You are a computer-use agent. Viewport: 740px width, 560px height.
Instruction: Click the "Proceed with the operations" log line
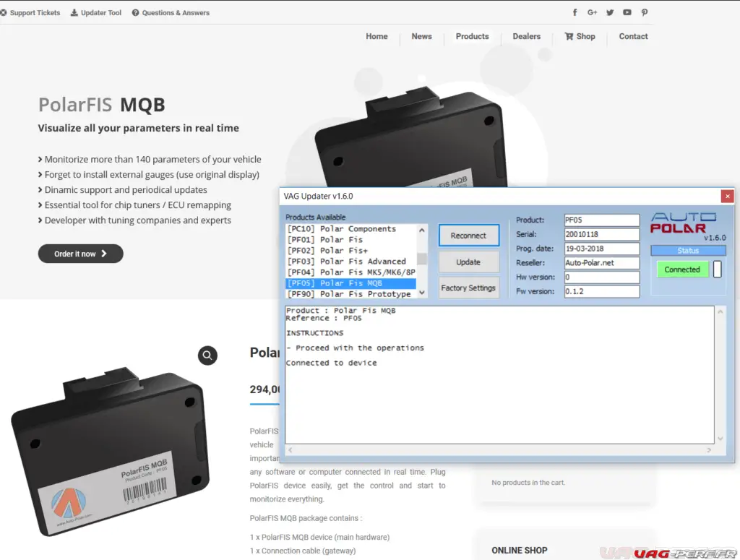click(x=355, y=348)
